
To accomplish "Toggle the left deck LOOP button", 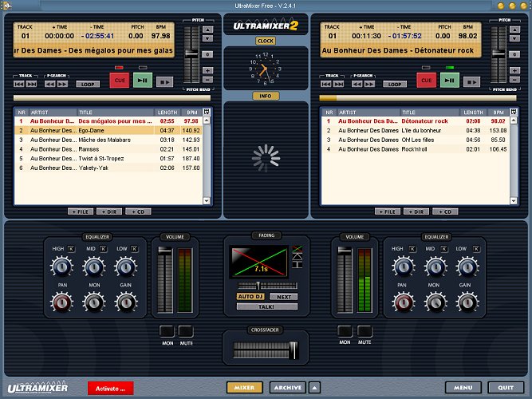I will pyautogui.click(x=88, y=85).
